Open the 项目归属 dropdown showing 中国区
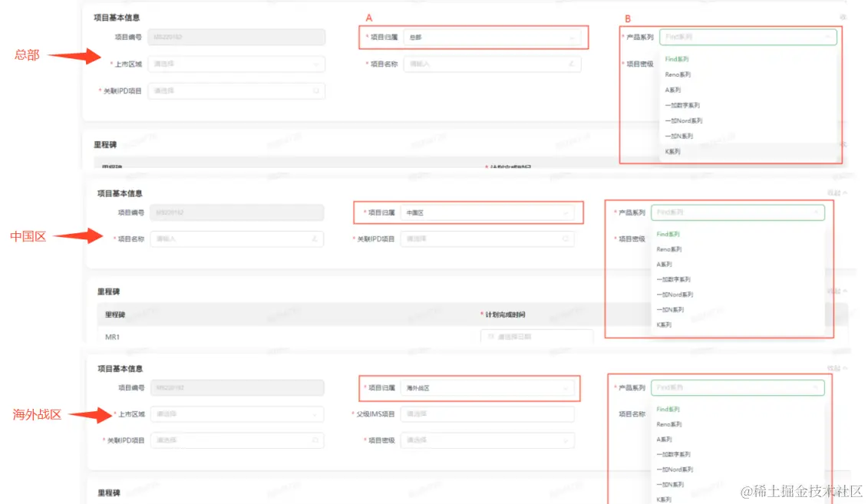Viewport: 868px width, 504px height. click(487, 212)
